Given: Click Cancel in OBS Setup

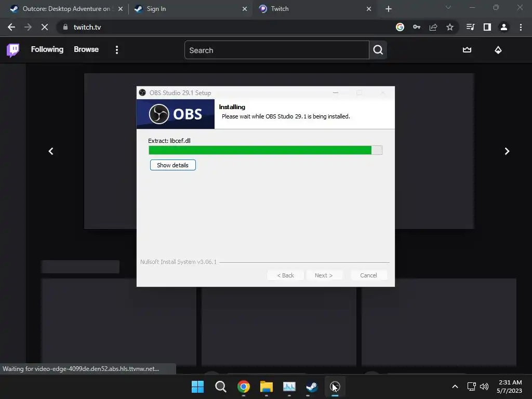Looking at the screenshot, I should tap(368, 275).
